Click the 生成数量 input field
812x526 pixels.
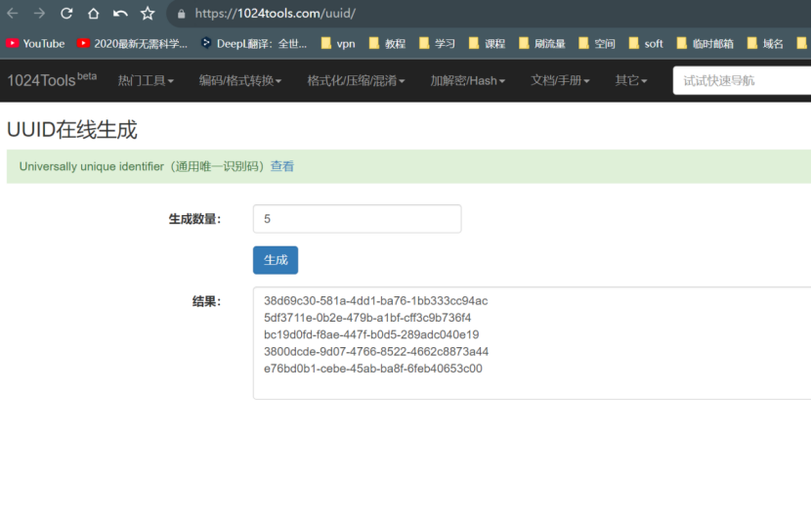(357, 219)
